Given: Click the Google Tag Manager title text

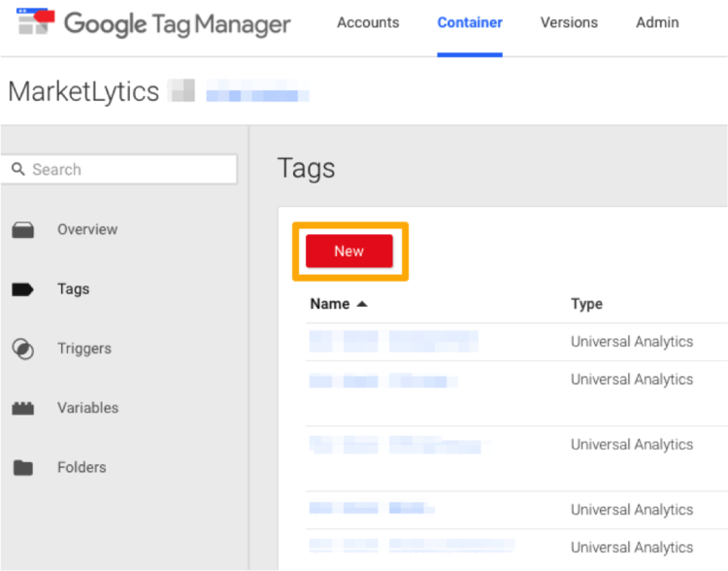Looking at the screenshot, I should [178, 24].
